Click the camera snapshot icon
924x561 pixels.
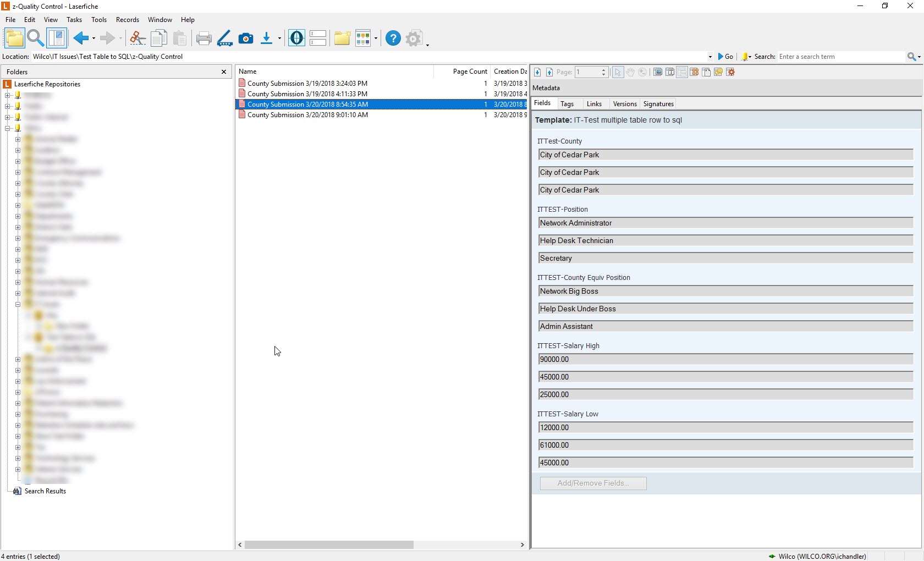[246, 38]
